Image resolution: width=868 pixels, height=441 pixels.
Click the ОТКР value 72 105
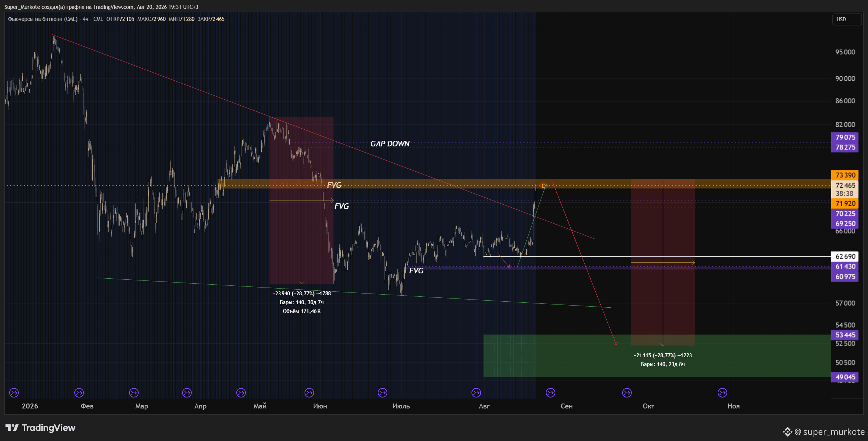(x=127, y=19)
